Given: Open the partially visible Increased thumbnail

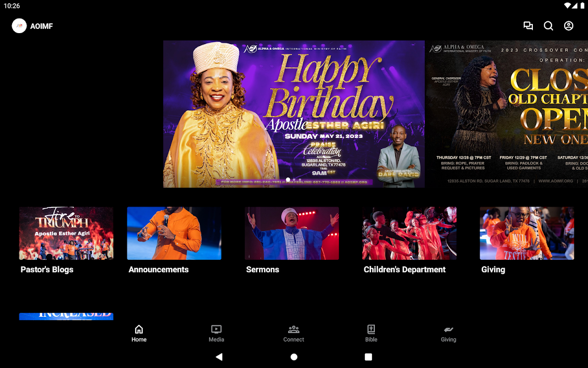Looking at the screenshot, I should (x=66, y=316).
